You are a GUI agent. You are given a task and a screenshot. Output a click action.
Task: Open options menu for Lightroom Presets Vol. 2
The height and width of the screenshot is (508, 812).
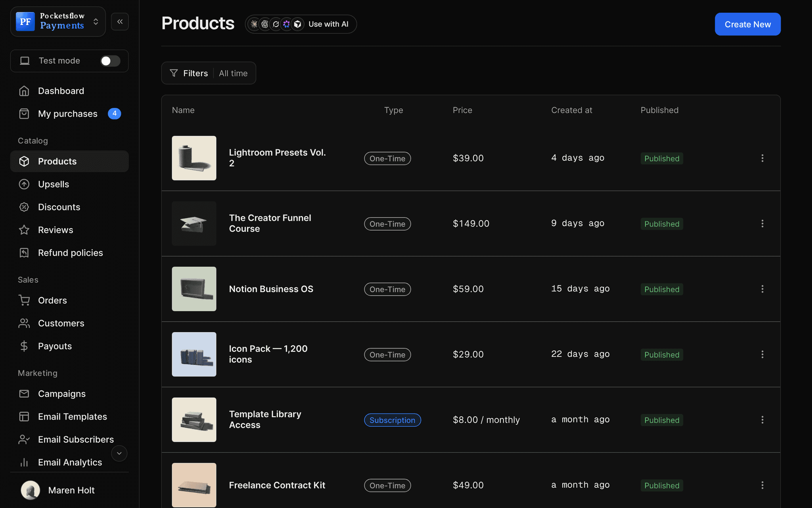(x=762, y=158)
